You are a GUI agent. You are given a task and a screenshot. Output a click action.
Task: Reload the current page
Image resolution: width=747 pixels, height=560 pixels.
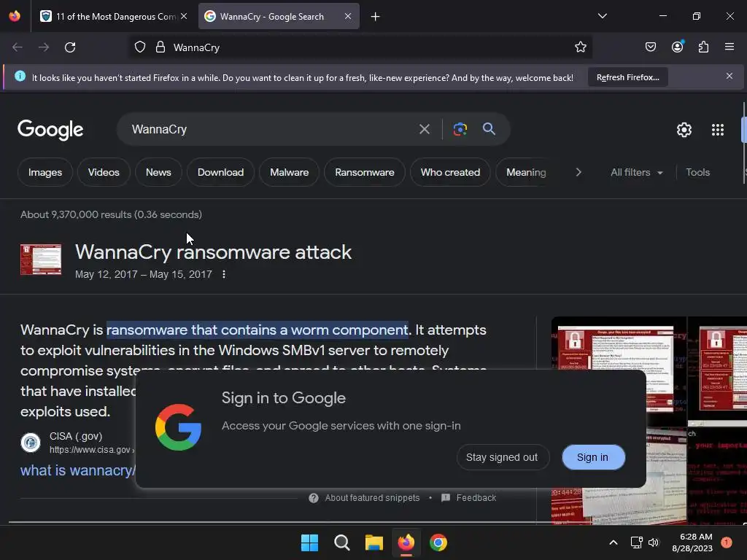click(70, 47)
